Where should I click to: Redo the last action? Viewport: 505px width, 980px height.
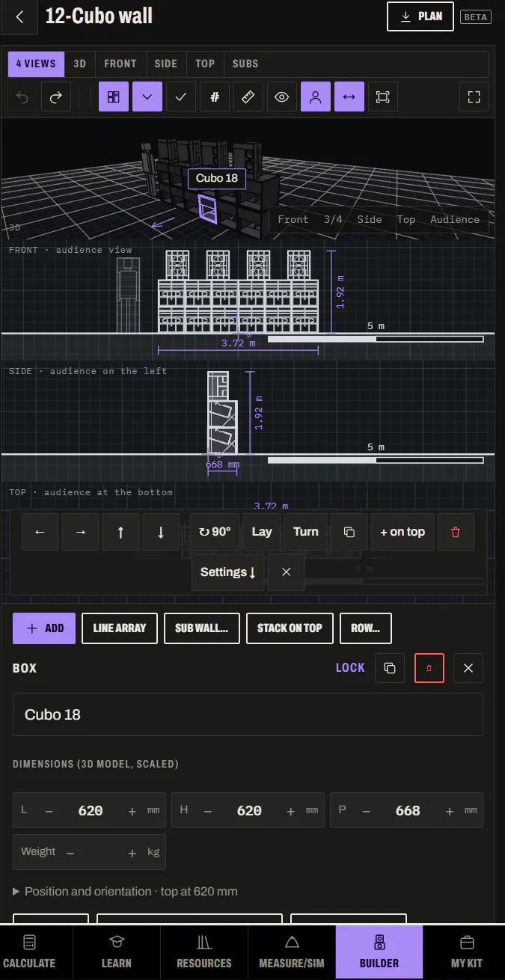click(56, 97)
